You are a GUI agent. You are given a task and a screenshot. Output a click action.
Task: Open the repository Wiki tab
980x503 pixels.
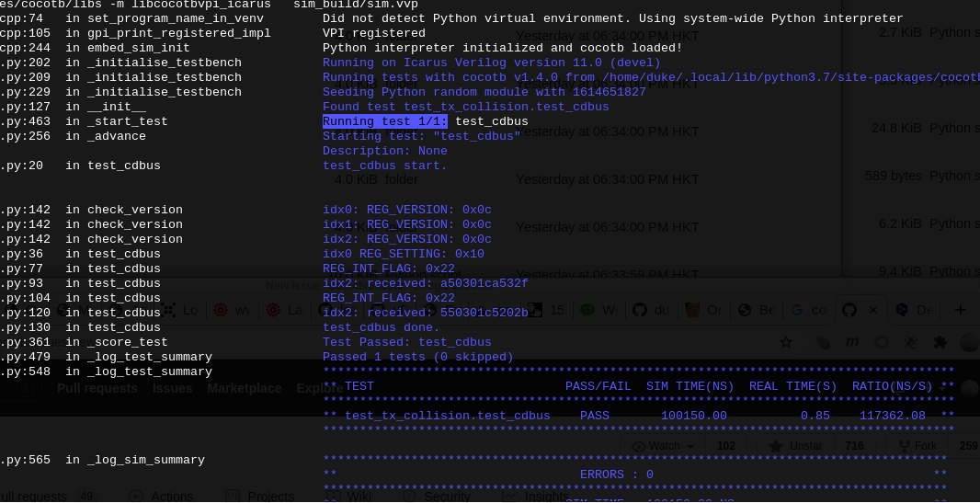(x=348, y=497)
